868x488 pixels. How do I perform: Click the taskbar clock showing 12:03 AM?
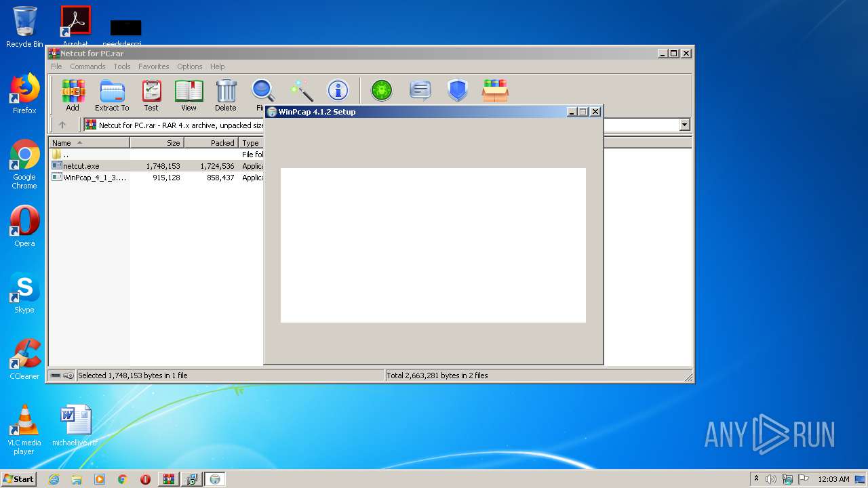(833, 479)
